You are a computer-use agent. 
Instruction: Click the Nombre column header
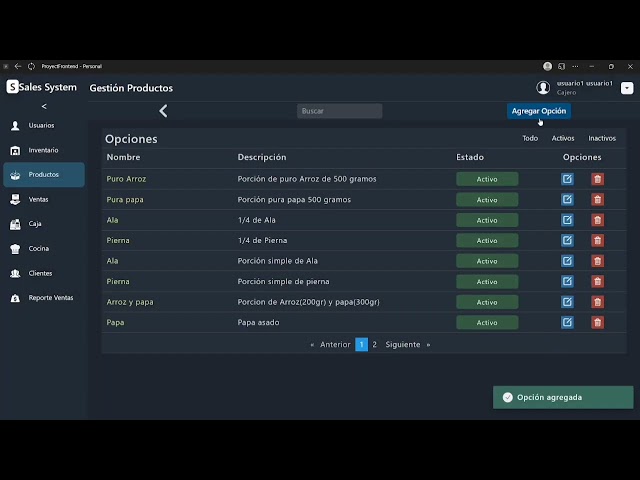point(123,157)
